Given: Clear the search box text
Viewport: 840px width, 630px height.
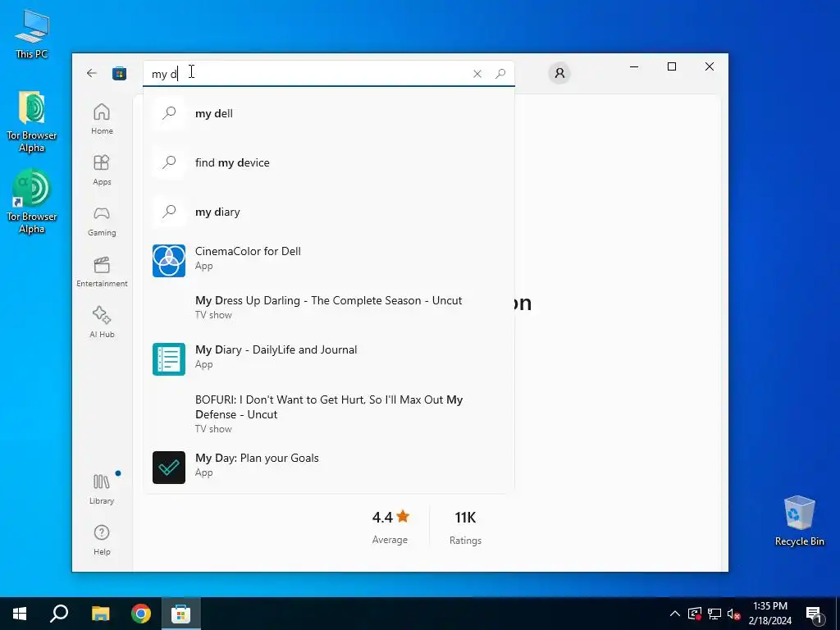Looking at the screenshot, I should 477,74.
